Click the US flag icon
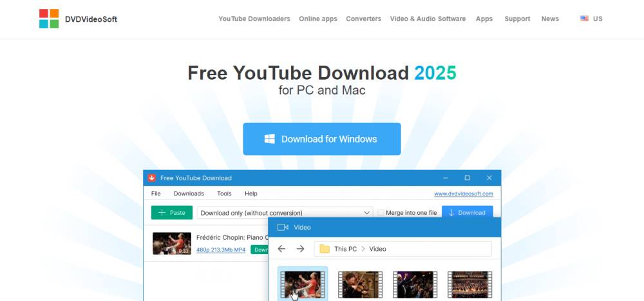 584,19
